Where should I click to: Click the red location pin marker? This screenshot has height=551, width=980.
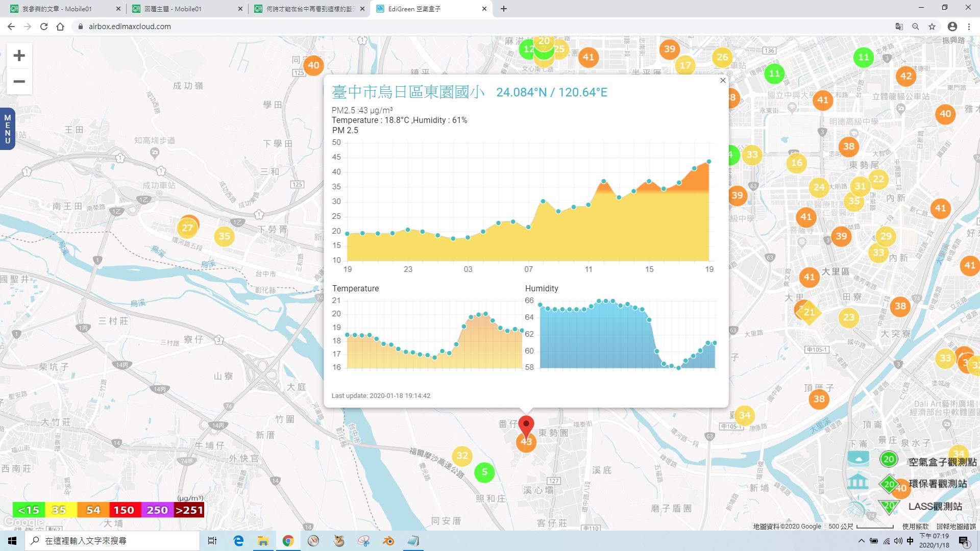tap(526, 426)
